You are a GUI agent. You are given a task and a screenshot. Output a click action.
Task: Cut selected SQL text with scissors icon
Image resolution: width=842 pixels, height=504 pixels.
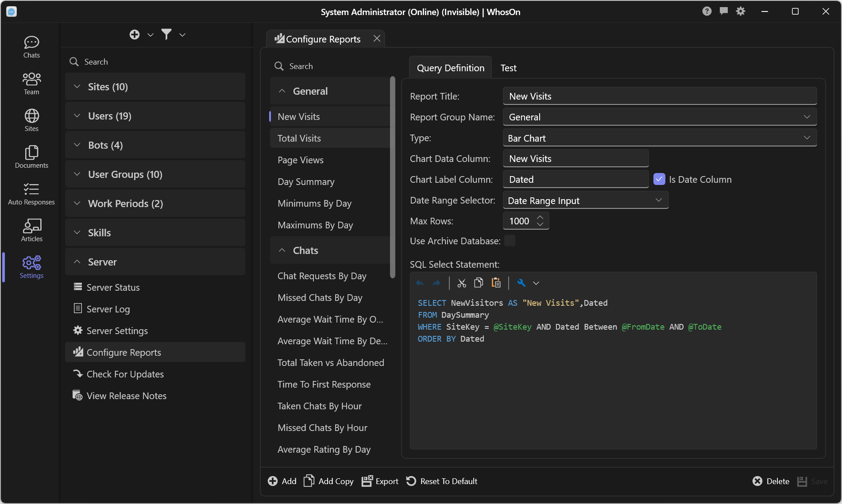point(462,283)
